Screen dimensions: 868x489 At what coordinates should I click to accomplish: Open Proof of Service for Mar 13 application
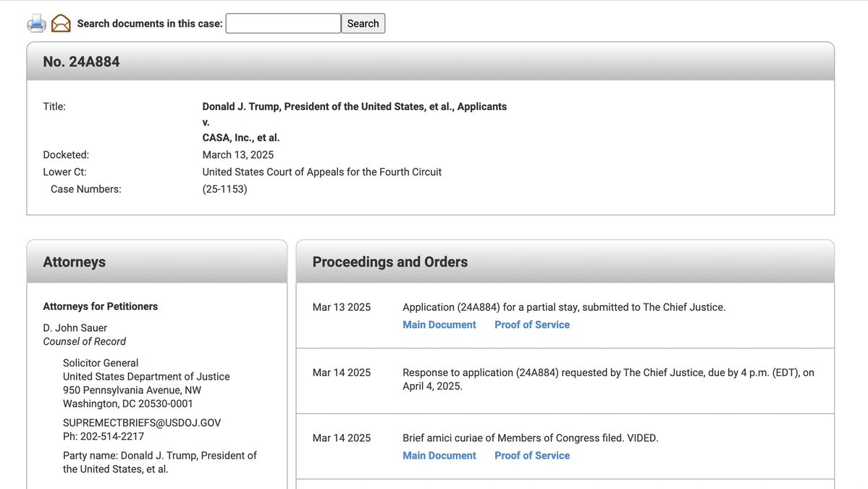(x=532, y=325)
